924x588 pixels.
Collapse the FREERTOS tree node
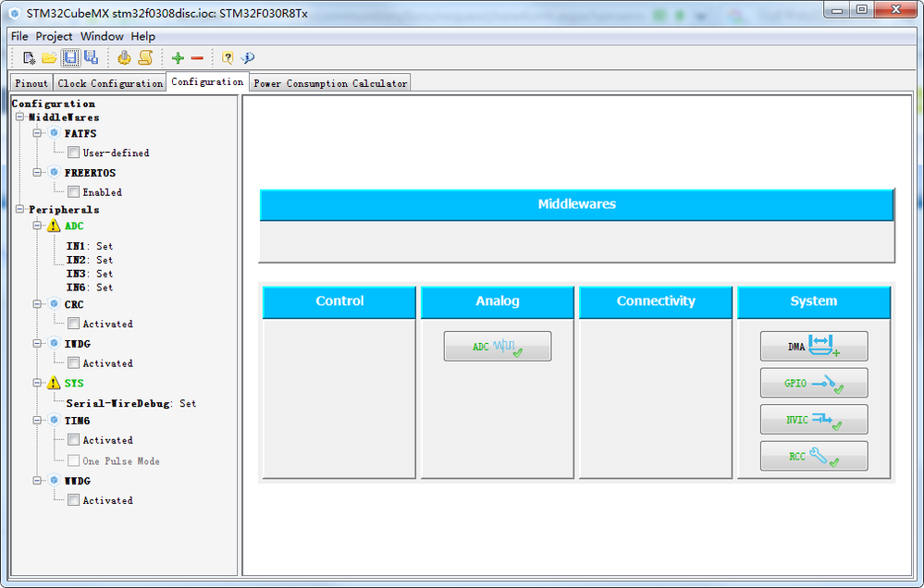coord(37,173)
